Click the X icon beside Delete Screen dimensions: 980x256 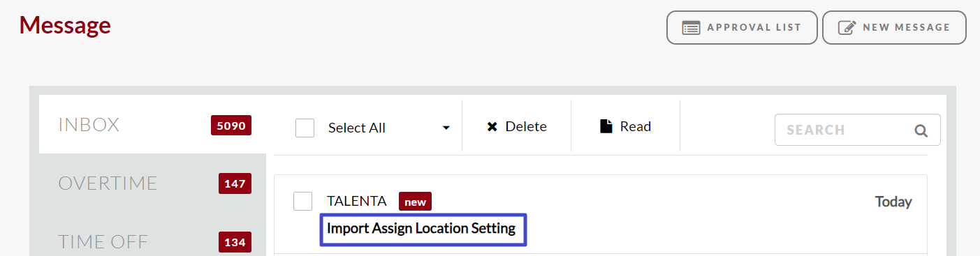(x=492, y=127)
